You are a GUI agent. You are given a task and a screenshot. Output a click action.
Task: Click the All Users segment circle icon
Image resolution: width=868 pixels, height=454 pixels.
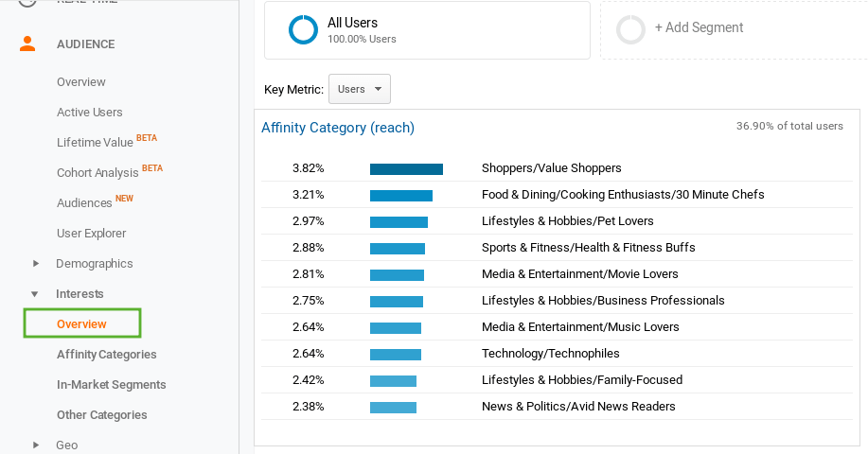coord(303,29)
